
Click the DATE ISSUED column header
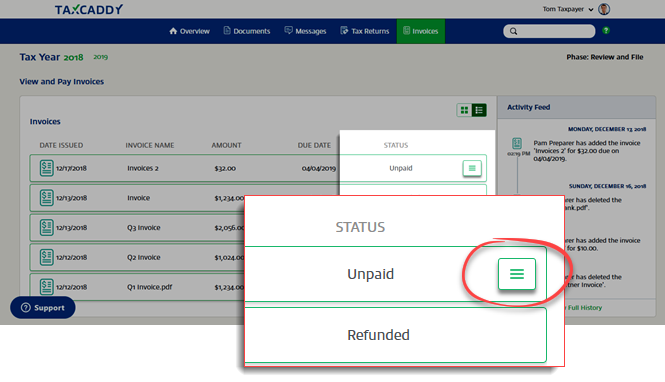click(x=61, y=145)
